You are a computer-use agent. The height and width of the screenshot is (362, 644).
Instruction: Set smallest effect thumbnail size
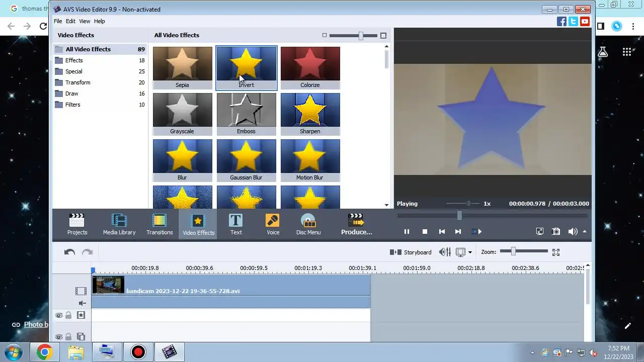tap(325, 35)
